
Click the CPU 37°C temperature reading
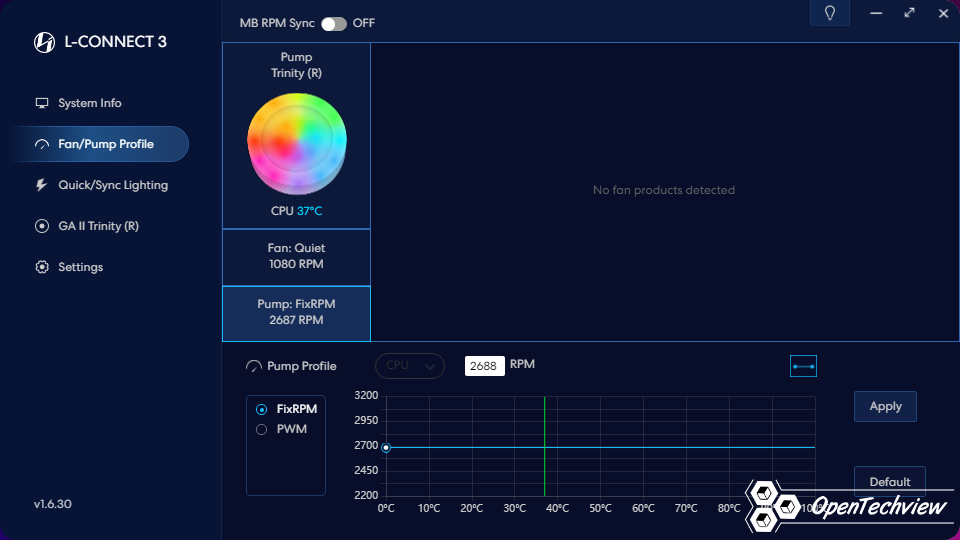click(x=296, y=211)
